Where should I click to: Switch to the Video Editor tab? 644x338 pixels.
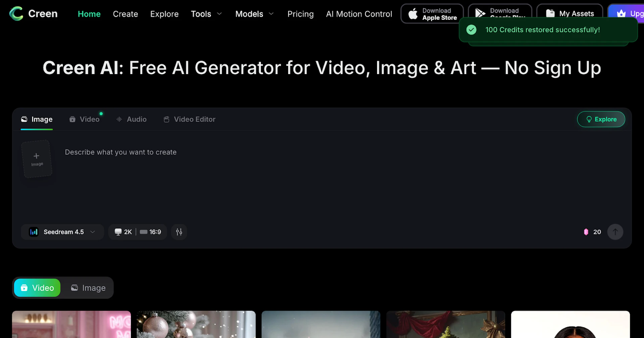(190, 119)
